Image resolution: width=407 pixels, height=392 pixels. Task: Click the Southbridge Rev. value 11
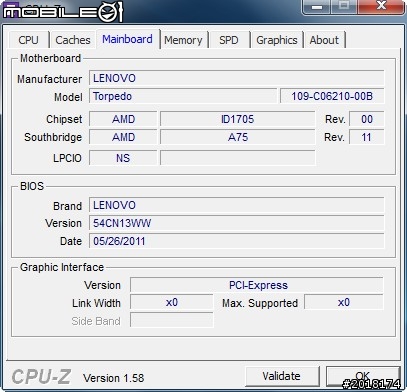coord(366,137)
